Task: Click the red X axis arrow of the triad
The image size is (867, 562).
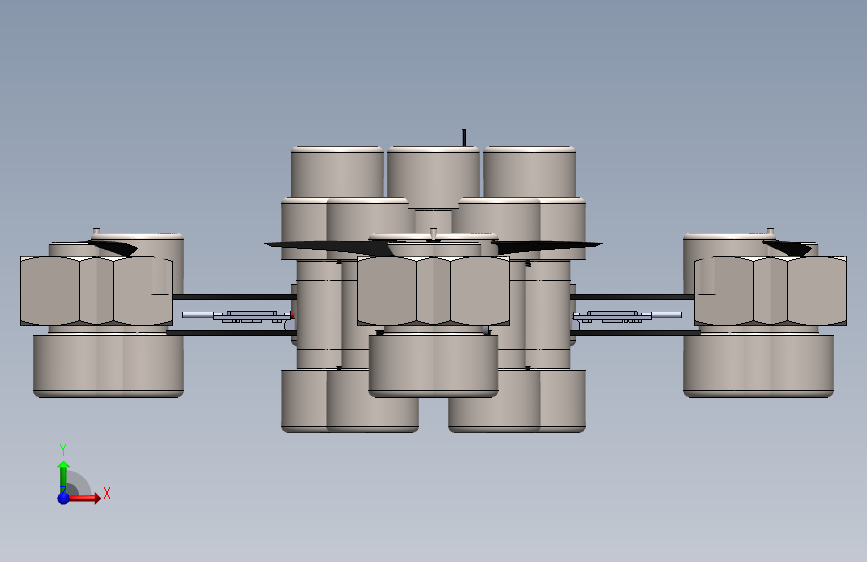Action: click(83, 498)
